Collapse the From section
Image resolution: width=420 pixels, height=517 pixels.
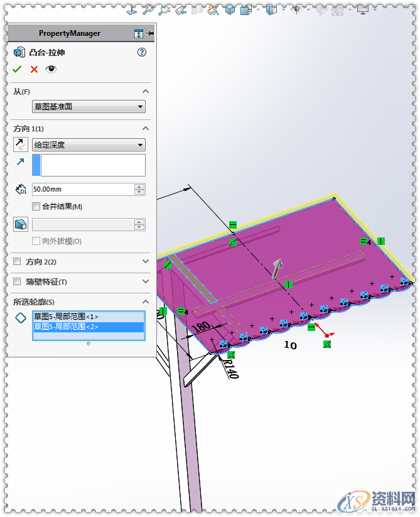pos(146,91)
